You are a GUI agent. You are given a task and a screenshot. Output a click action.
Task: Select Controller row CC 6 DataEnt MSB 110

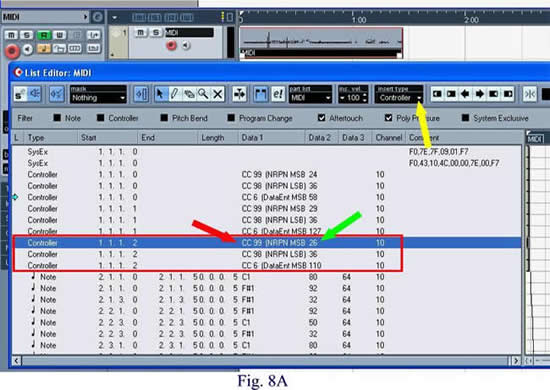(x=267, y=265)
